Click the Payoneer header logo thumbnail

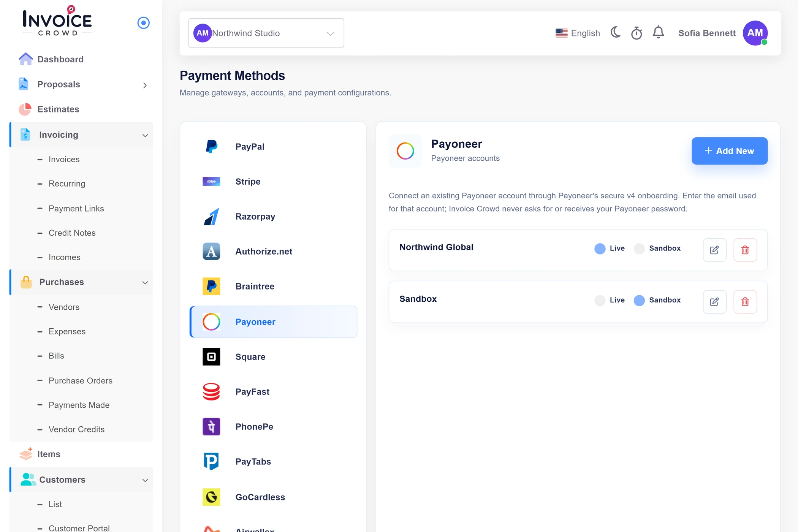click(405, 151)
